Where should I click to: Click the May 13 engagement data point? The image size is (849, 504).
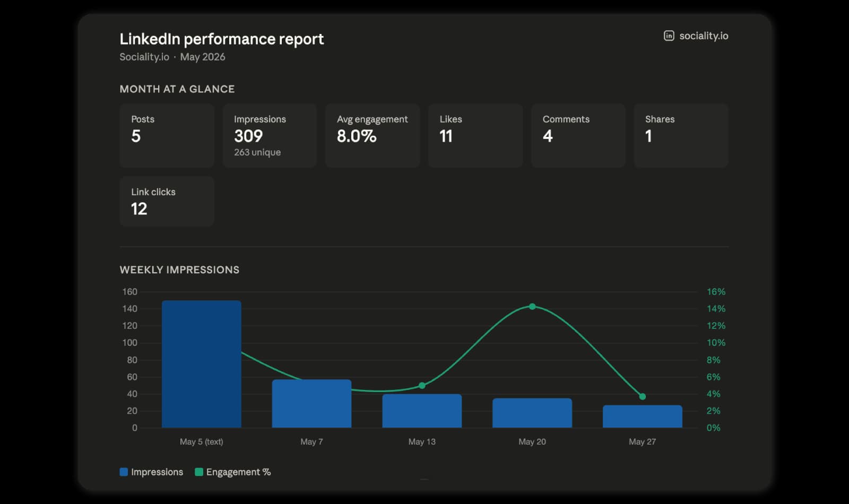(422, 386)
